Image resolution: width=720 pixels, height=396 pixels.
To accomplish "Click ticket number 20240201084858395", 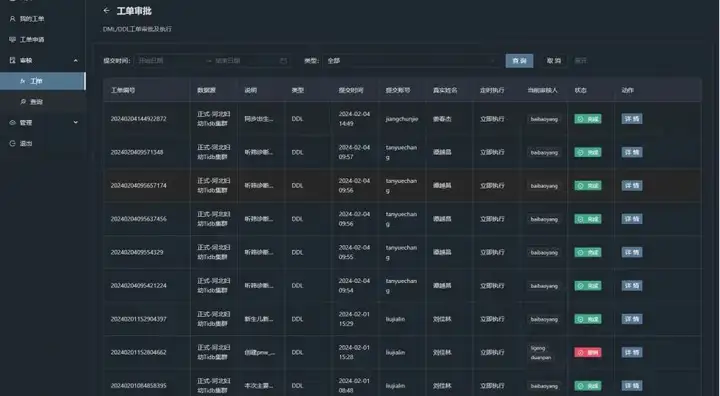I will point(138,385).
